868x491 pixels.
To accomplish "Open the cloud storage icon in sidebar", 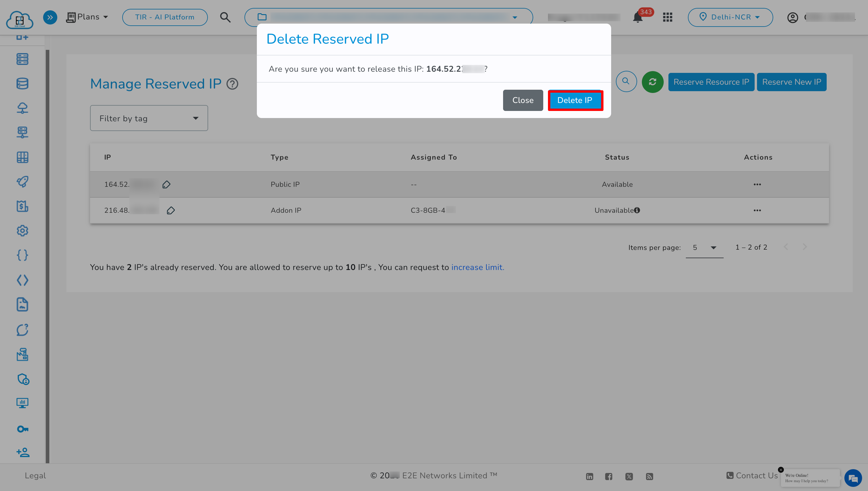I will click(22, 108).
